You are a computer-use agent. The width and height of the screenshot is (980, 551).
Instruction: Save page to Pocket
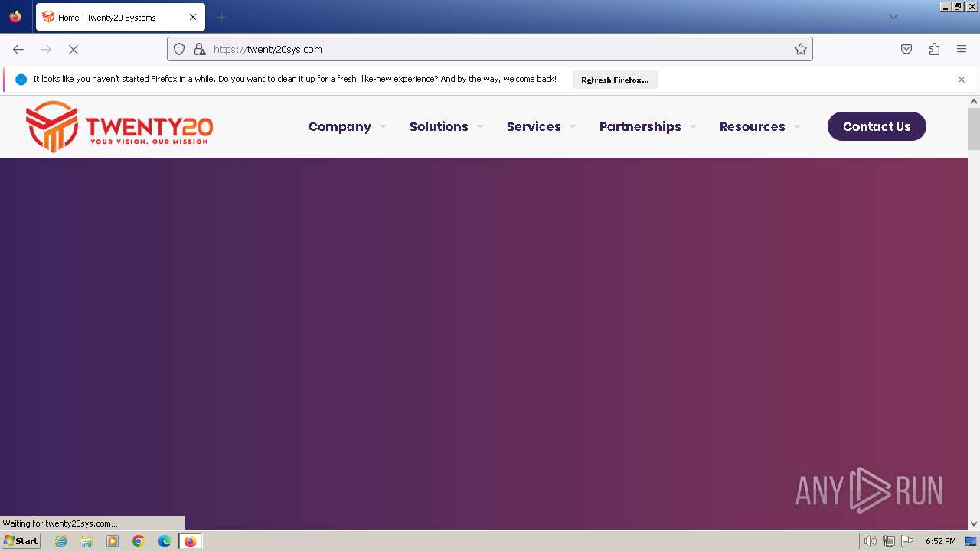(x=906, y=49)
